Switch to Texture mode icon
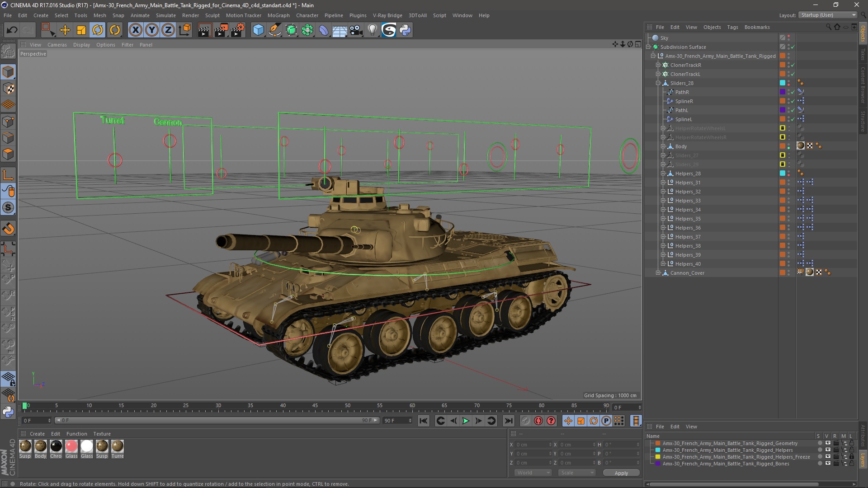The image size is (868, 488). 8,88
